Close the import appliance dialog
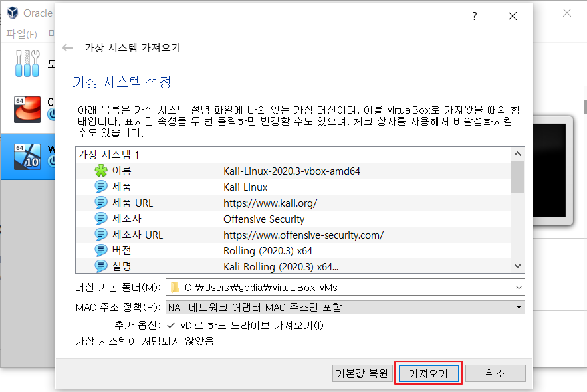Image resolution: width=587 pixels, height=392 pixels. pyautogui.click(x=513, y=16)
